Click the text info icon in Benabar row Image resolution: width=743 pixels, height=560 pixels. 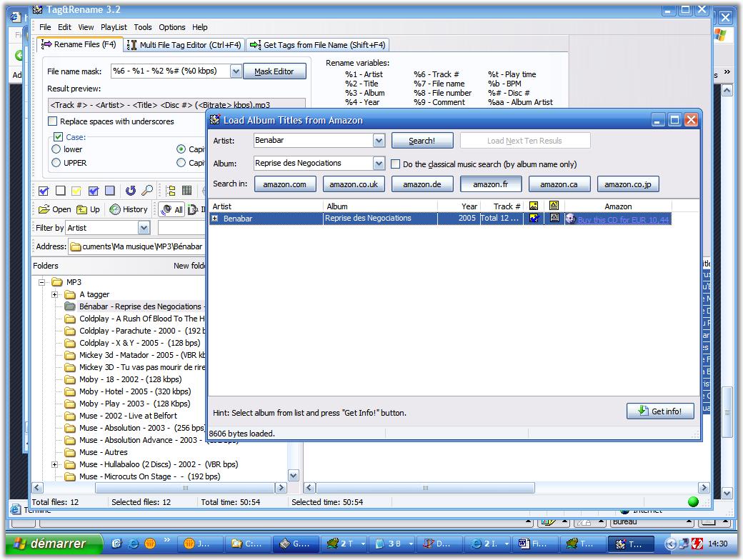pos(554,218)
